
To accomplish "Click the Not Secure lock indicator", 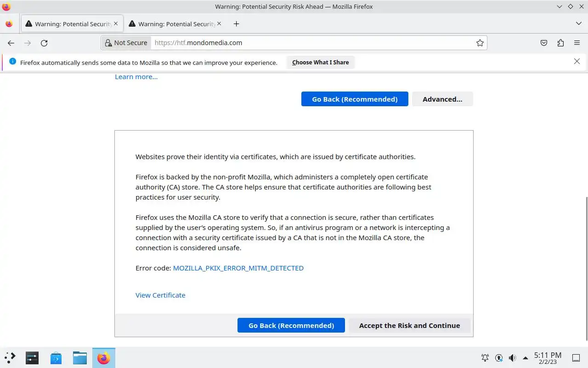I will click(126, 43).
